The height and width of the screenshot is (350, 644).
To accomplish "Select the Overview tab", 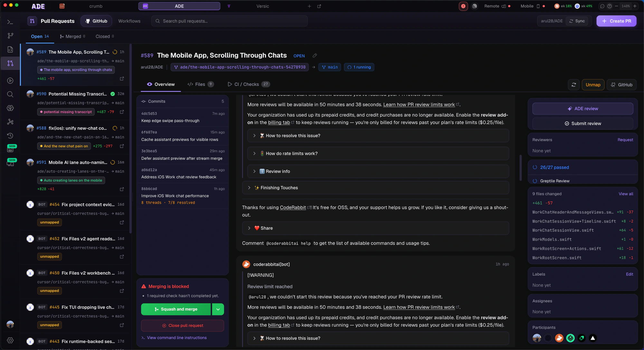I will coord(161,84).
